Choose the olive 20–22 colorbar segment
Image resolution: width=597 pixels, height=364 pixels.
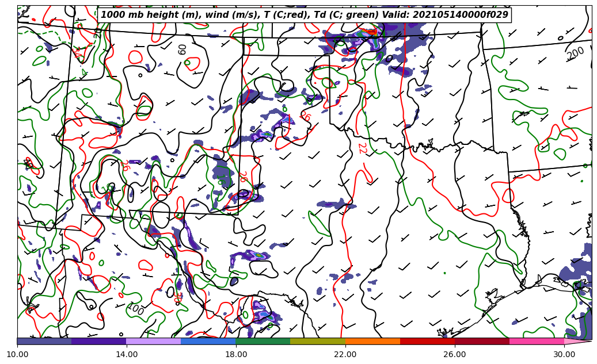click(318, 341)
